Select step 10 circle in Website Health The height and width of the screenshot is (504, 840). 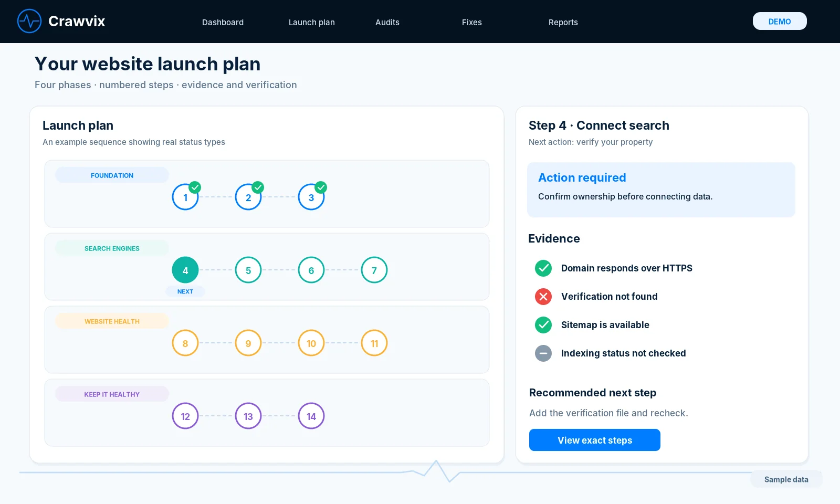pyautogui.click(x=311, y=343)
